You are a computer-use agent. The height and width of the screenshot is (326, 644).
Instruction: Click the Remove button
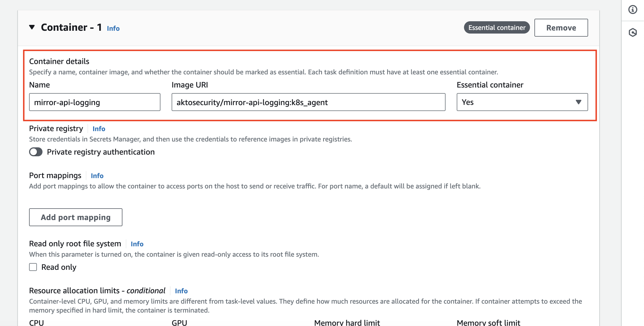coord(561,27)
